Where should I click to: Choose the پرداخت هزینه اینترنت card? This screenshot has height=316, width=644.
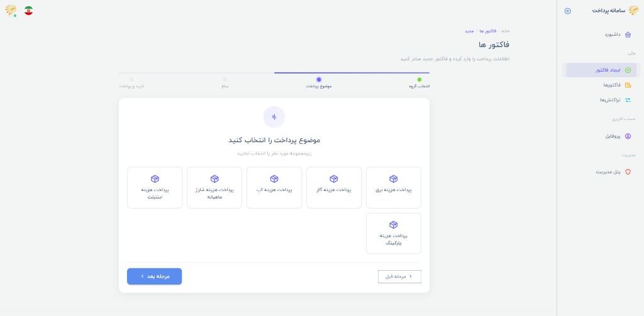pos(155,188)
